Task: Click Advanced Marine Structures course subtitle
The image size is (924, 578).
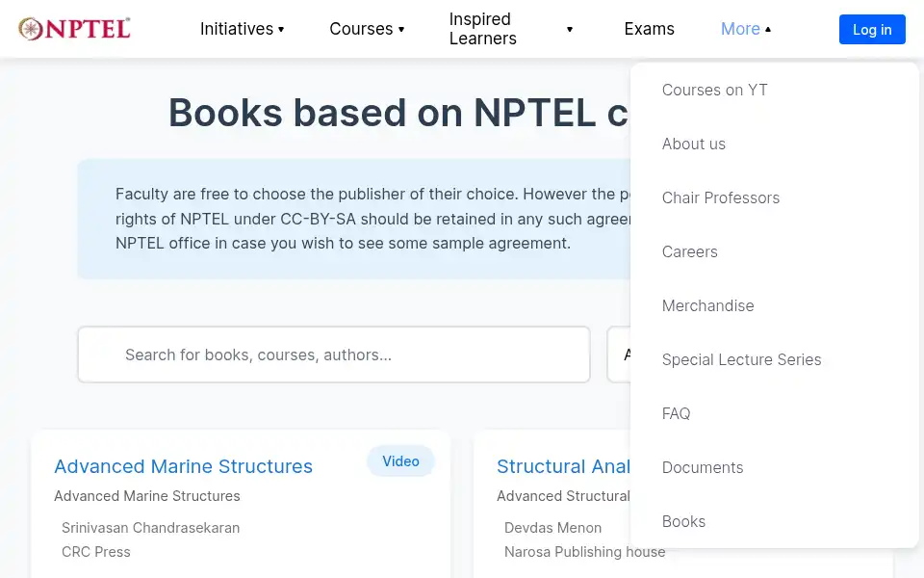Action: point(146,496)
